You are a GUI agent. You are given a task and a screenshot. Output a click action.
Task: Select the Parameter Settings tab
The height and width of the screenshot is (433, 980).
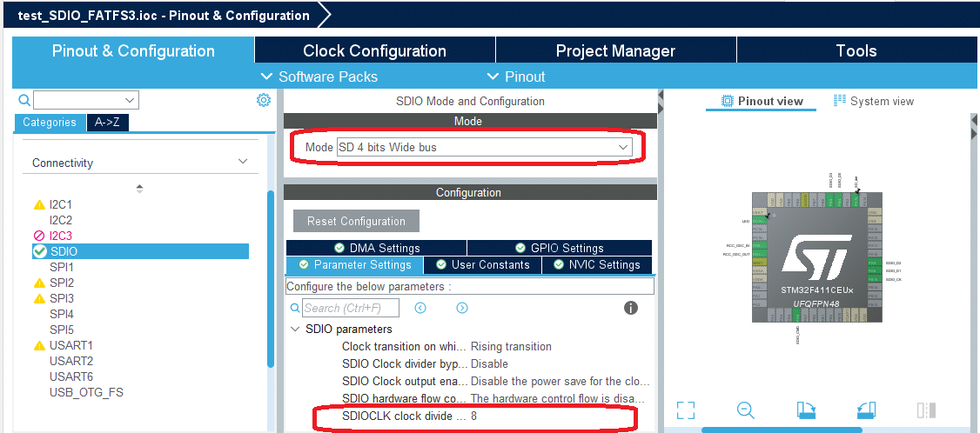[354, 265]
